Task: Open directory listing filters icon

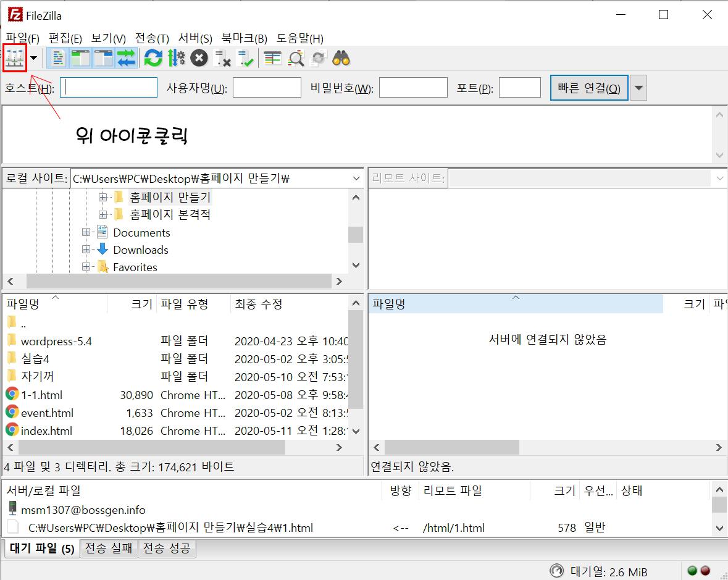Action: (x=272, y=58)
